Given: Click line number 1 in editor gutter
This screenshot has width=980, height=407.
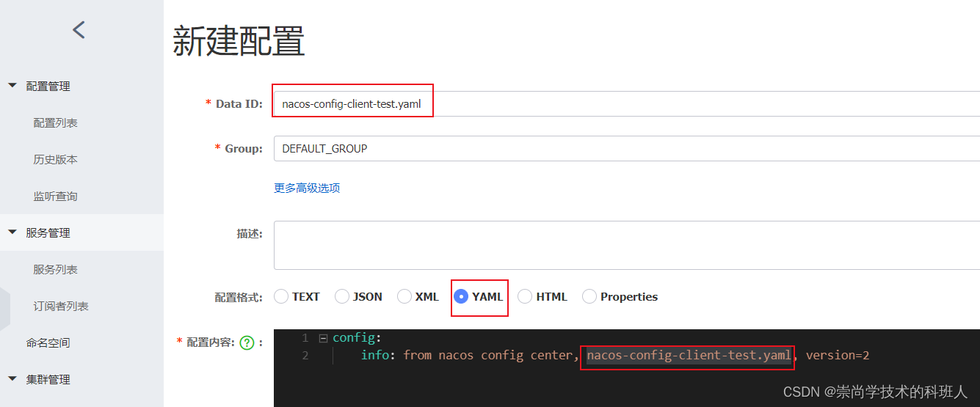Looking at the screenshot, I should (x=305, y=338).
